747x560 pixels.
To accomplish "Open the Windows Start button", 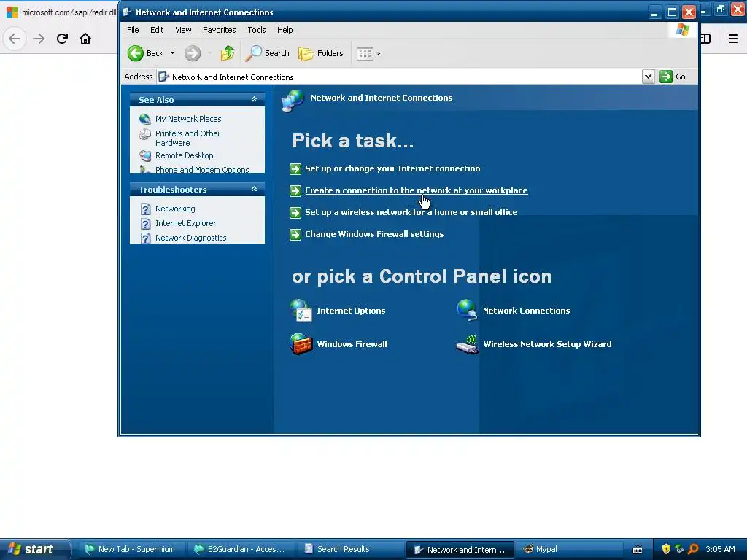I will point(34,549).
